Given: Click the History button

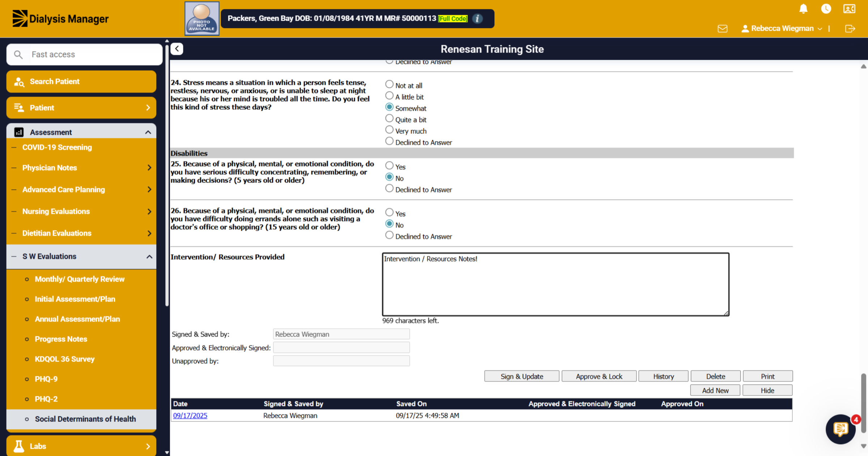Looking at the screenshot, I should (x=663, y=377).
